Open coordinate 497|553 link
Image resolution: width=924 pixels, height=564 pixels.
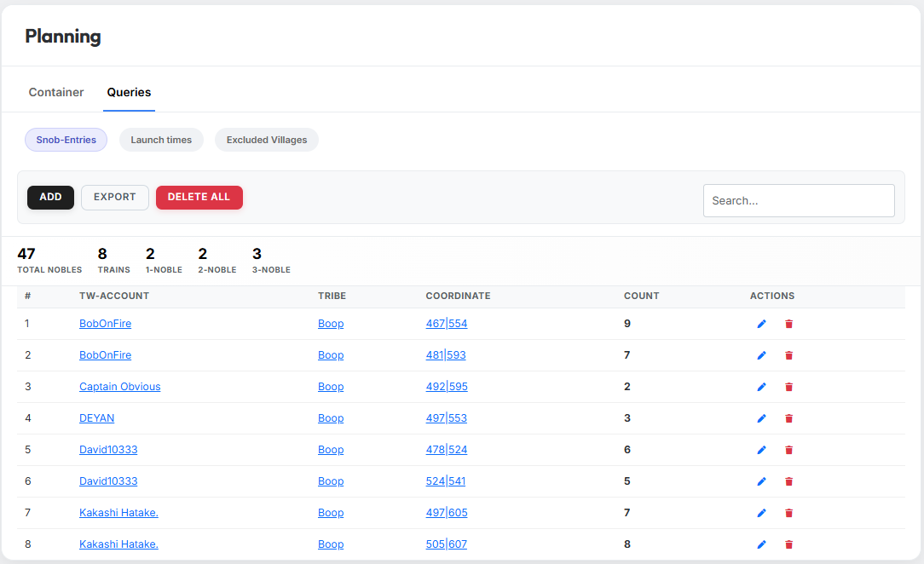[x=447, y=418]
